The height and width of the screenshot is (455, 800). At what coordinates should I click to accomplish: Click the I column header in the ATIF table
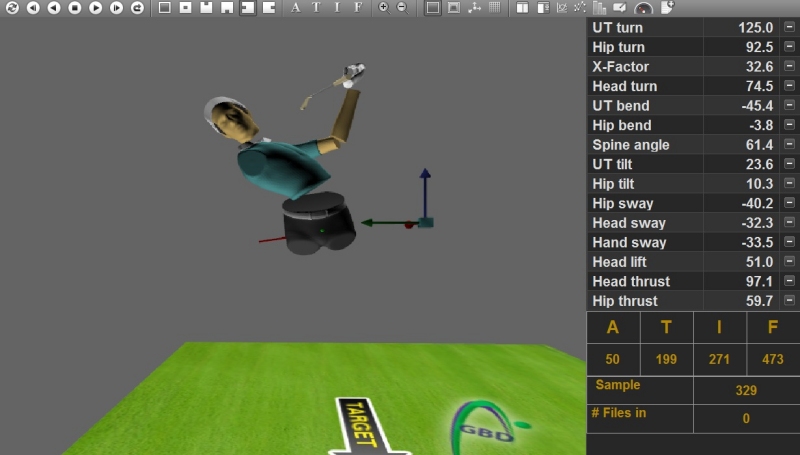tap(719, 327)
